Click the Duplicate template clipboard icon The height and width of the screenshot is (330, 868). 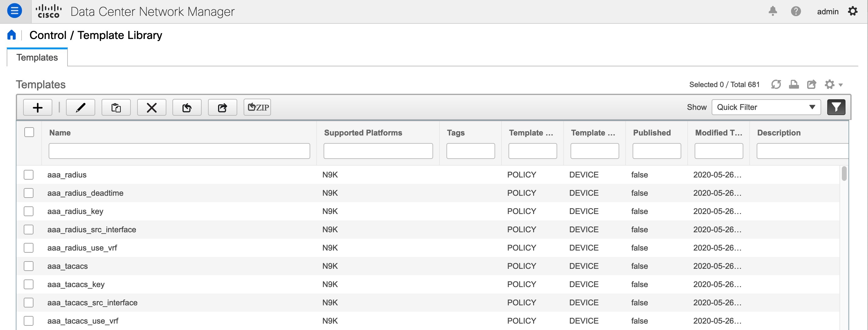(x=116, y=107)
